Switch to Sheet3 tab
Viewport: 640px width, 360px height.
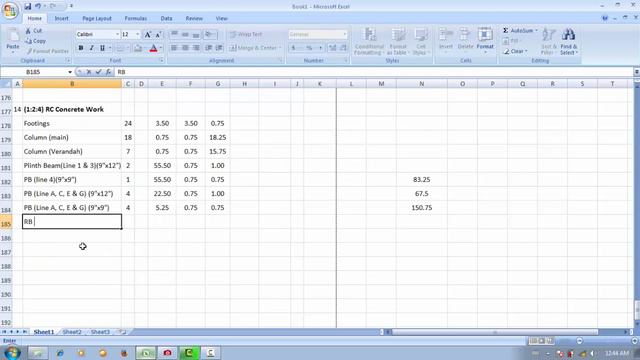[100, 332]
